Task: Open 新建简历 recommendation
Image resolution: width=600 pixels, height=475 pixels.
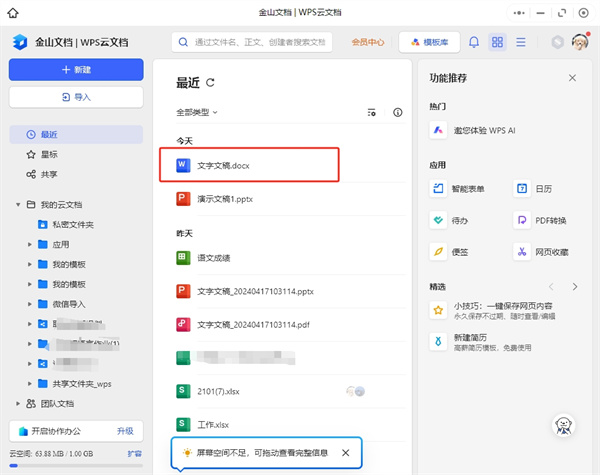Action: tap(481, 342)
